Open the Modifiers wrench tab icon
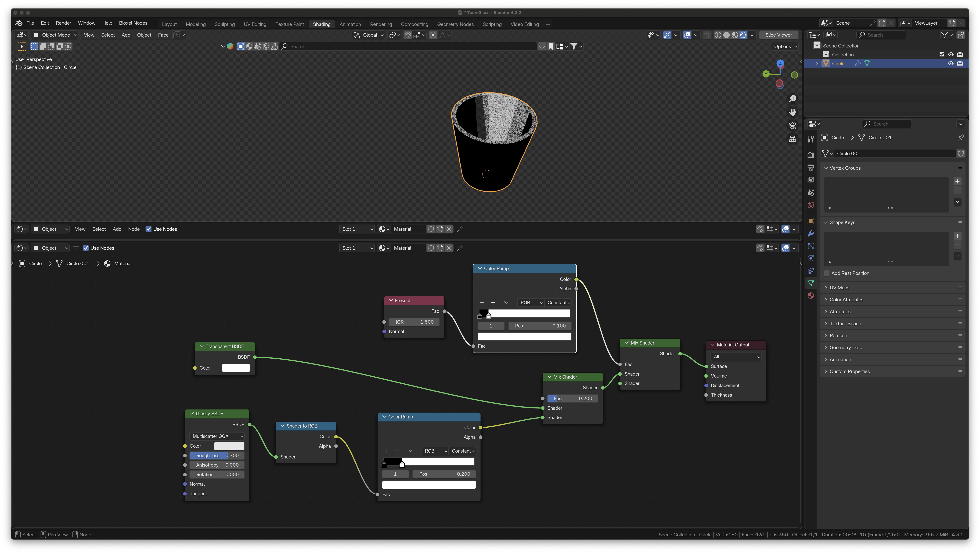 coord(811,233)
